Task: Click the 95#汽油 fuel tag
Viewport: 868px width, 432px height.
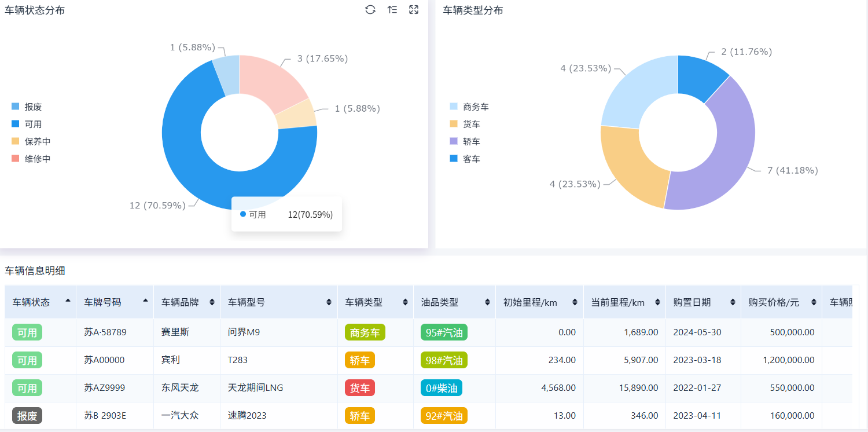Action: 444,332
